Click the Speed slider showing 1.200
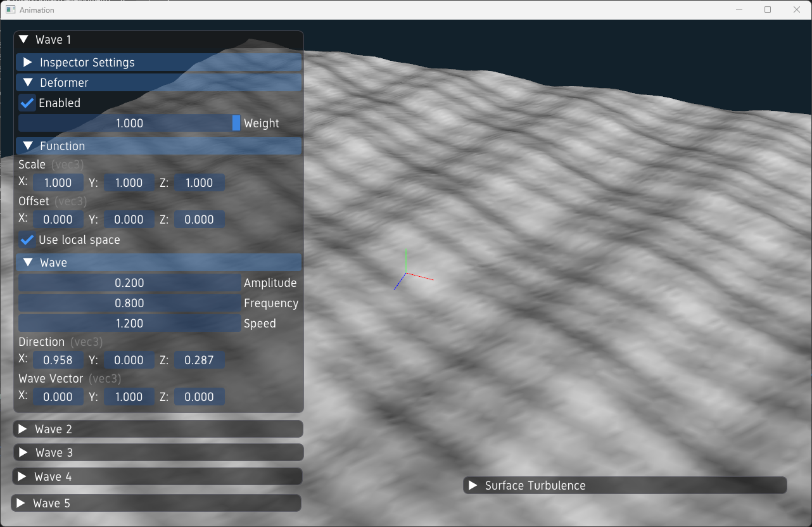812x527 pixels. click(x=130, y=323)
